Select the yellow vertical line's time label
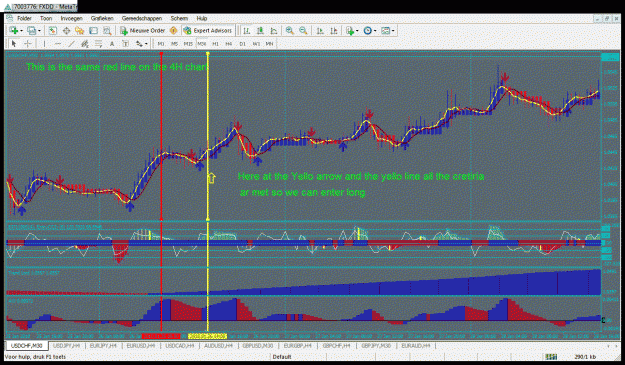The height and width of the screenshot is (365, 625). [207, 336]
